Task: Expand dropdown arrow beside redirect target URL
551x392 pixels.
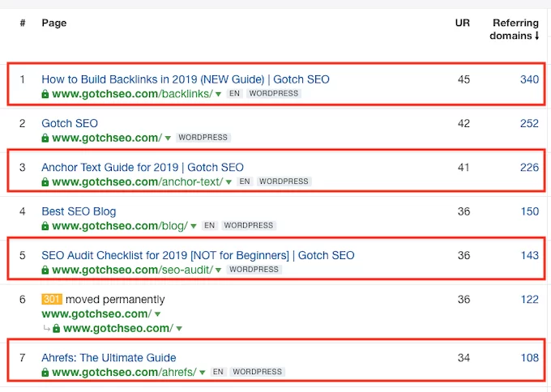Action: (179, 329)
